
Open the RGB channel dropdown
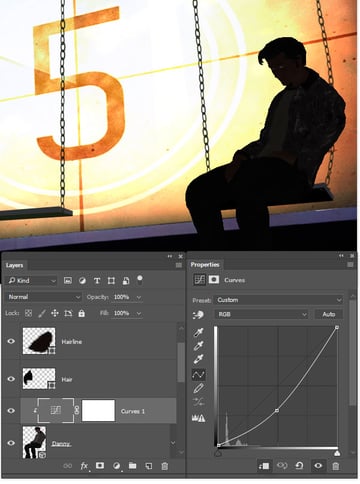[261, 314]
